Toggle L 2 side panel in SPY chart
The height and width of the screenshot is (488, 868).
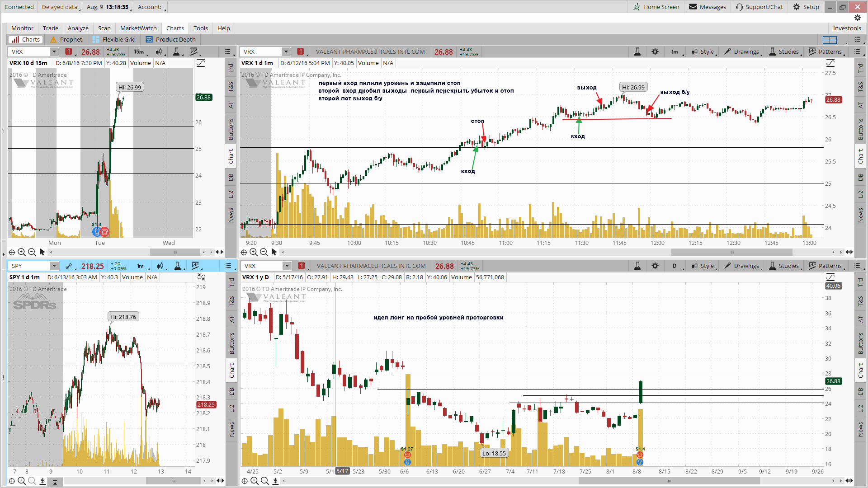click(232, 409)
